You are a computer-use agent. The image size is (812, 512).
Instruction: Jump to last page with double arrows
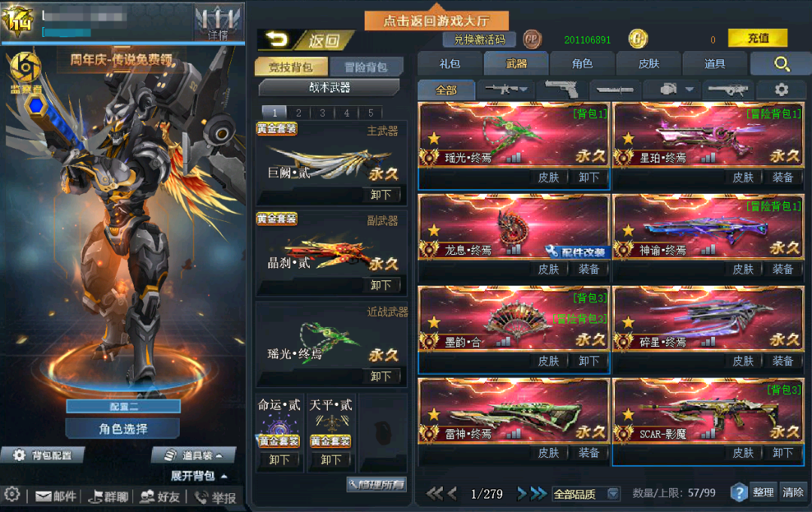click(540, 493)
